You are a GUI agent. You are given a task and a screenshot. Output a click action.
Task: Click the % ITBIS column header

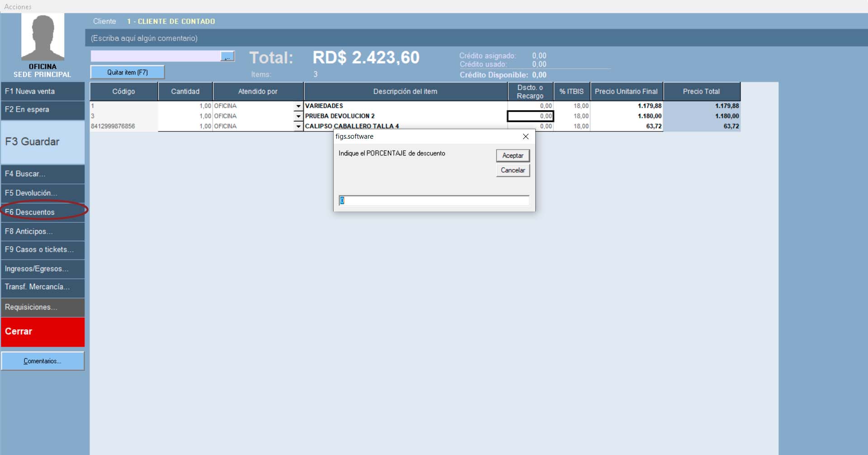coord(571,91)
